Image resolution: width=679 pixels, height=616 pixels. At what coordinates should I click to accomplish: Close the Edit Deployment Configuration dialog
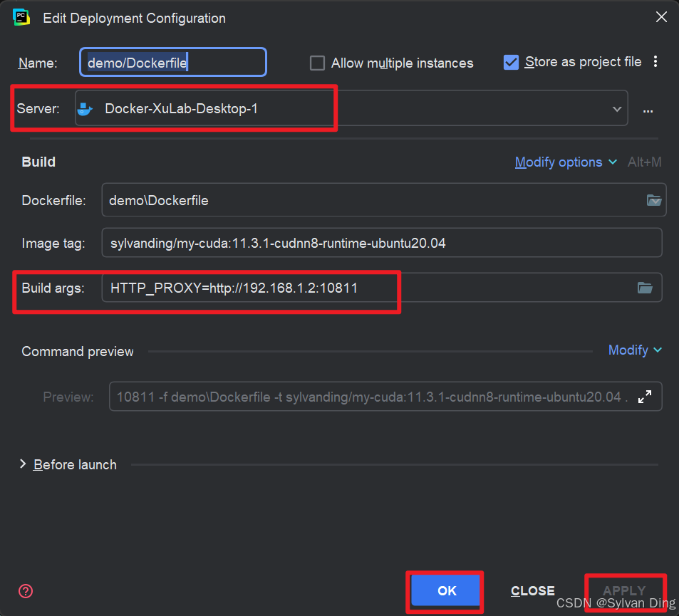pos(661,17)
